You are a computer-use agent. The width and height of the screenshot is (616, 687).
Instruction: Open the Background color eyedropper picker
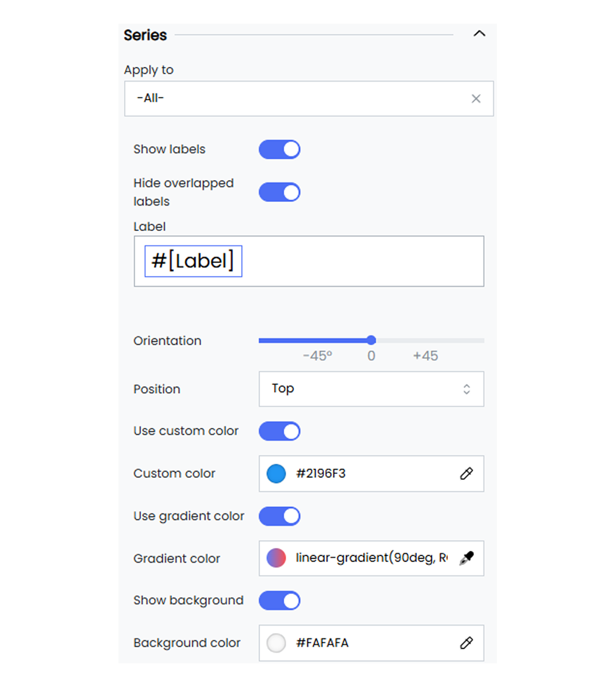[467, 643]
